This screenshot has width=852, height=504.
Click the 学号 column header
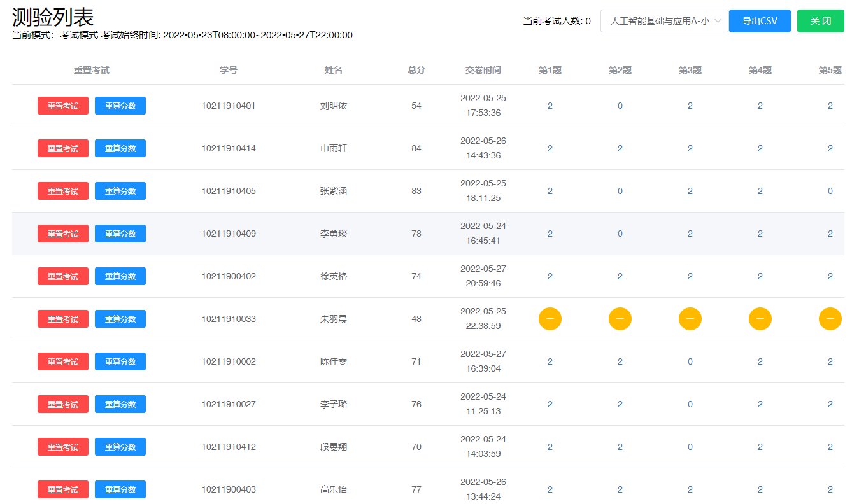point(229,70)
